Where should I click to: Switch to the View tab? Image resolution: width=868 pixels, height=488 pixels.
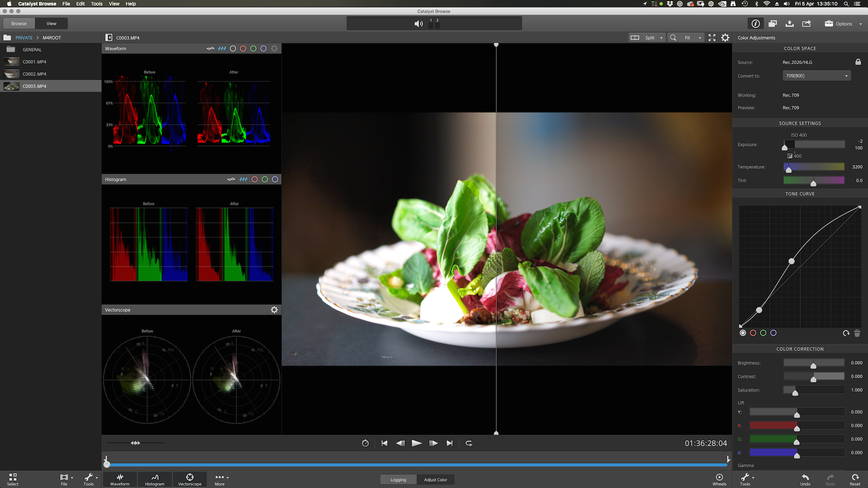tap(52, 23)
